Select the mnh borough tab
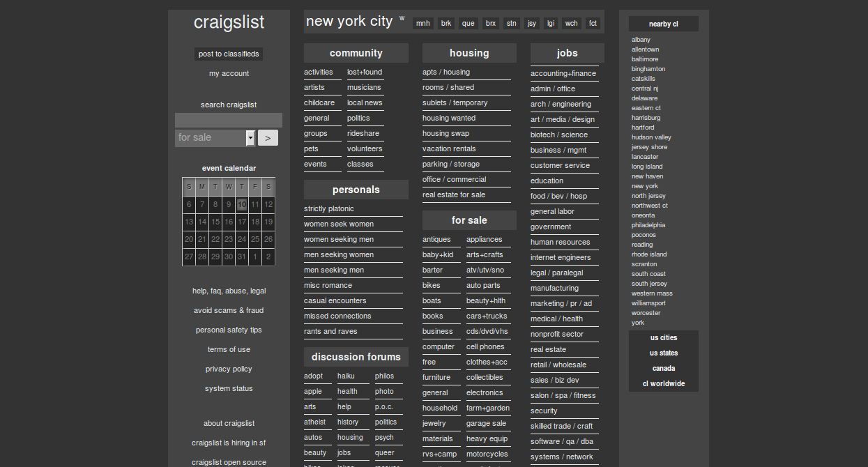The image size is (868, 467). [423, 23]
